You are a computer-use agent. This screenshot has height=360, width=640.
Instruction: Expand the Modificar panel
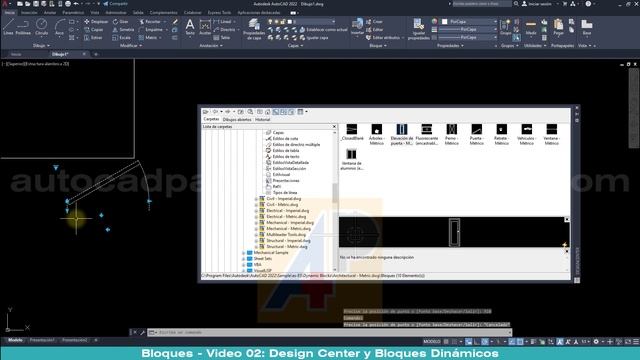point(131,46)
